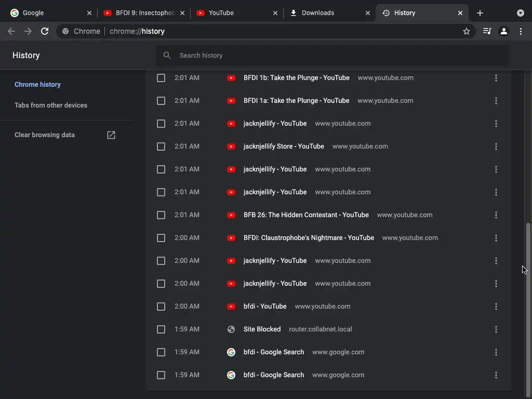Close the YouTube tab
The width and height of the screenshot is (532, 399).
(x=275, y=13)
